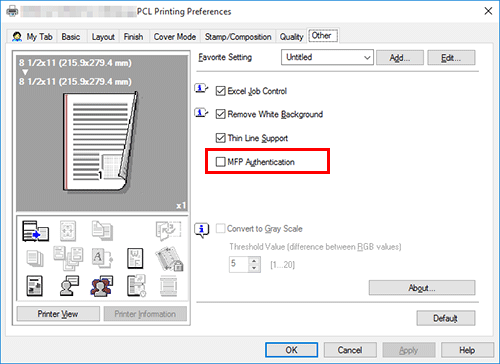Click the printer-to-paper output icon with blue arrow
Screen dimensions: 500x364
coord(36,231)
